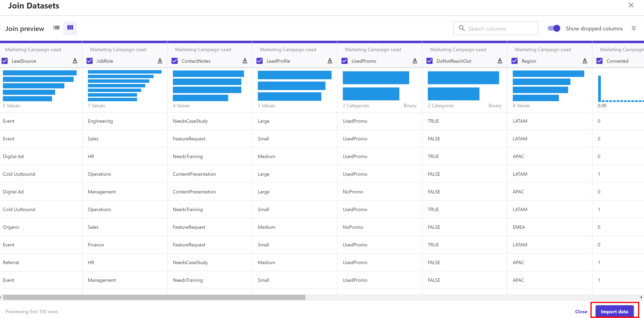Switch to list view icon

pos(56,28)
